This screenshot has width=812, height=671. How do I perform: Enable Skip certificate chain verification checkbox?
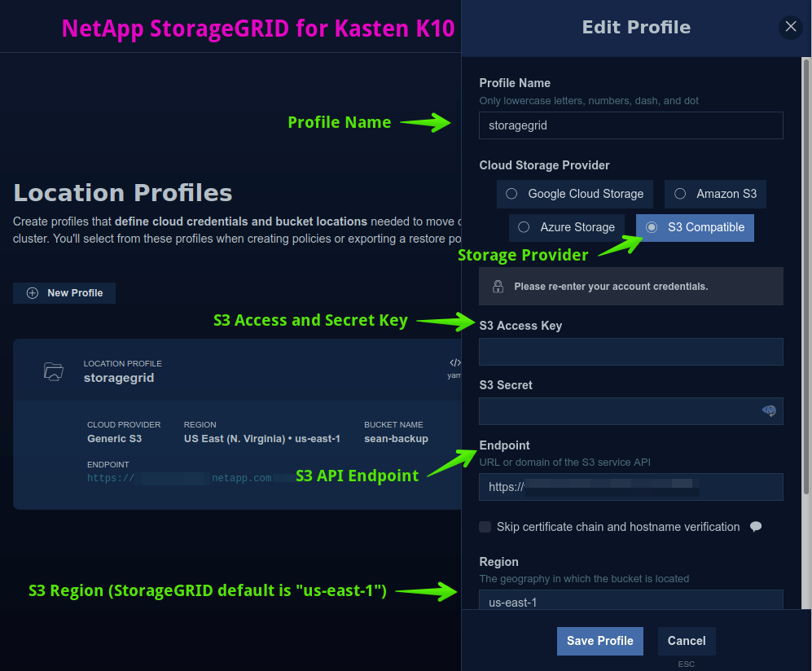coord(485,527)
